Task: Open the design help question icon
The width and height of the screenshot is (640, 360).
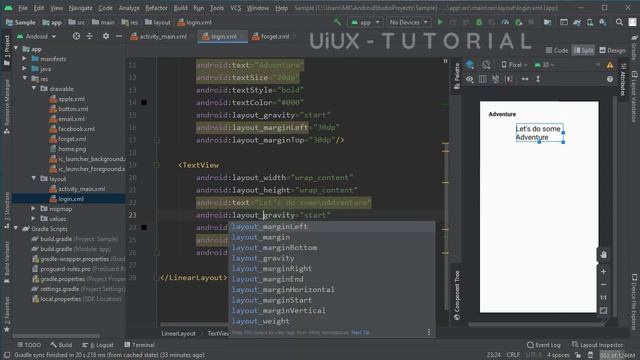Action: click(610, 79)
